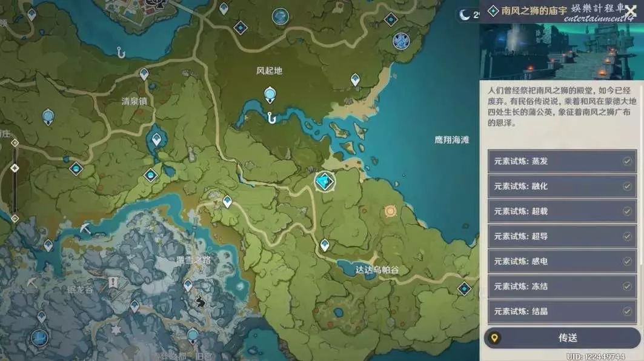The height and width of the screenshot is (361, 644).
Task: Click checkmark for 元素试炼: 蒸发
Action: pyautogui.click(x=627, y=162)
